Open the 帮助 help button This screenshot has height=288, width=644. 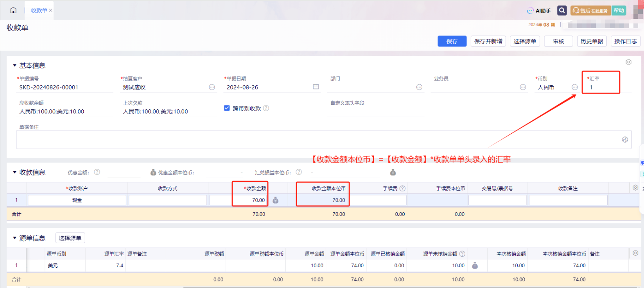pyautogui.click(x=619, y=11)
